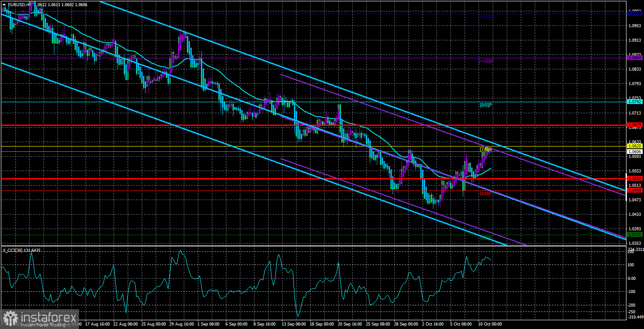Image resolution: width=644 pixels, height=329 pixels.
Task: Click the 1.0742 price tag on axis
Action: tap(635, 102)
